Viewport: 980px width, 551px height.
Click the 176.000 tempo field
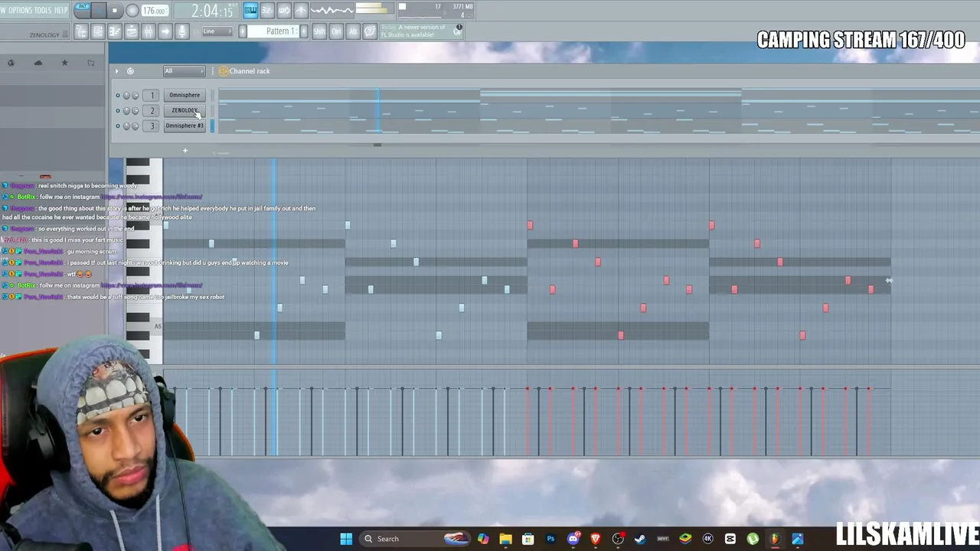pos(155,11)
